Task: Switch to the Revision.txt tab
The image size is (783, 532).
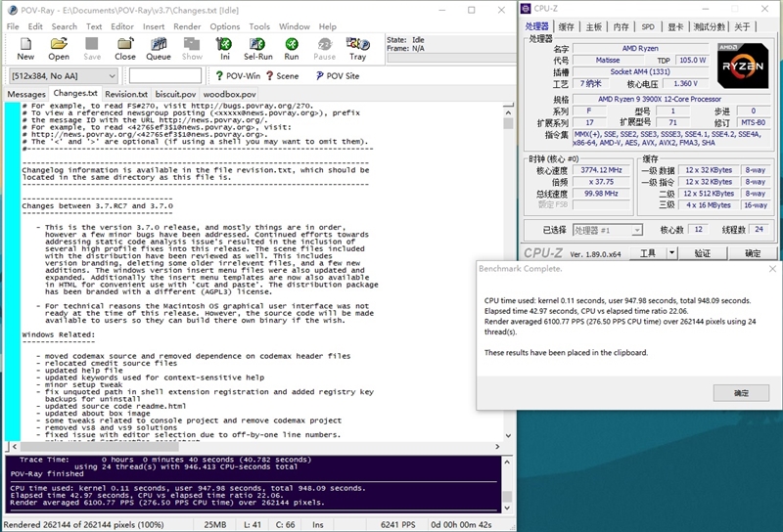Action: [x=126, y=94]
